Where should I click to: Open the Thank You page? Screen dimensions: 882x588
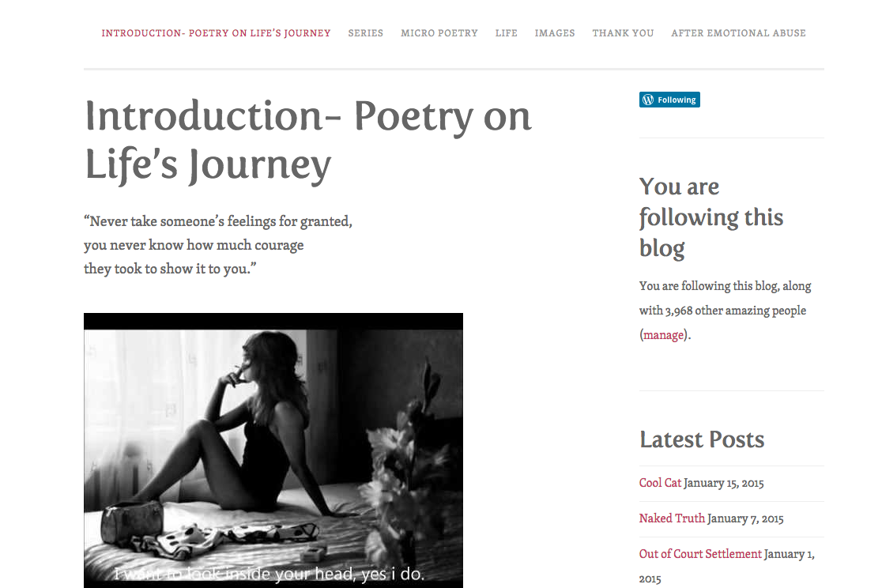coord(623,33)
